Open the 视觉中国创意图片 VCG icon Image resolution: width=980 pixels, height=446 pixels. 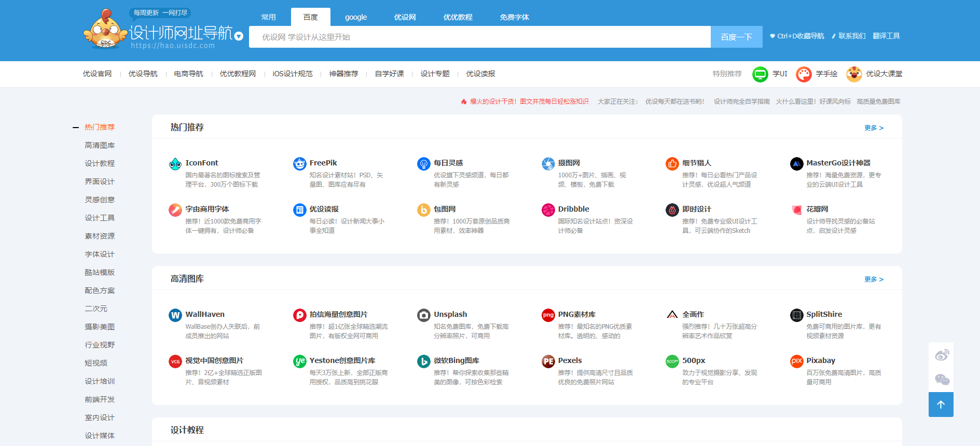point(175,361)
